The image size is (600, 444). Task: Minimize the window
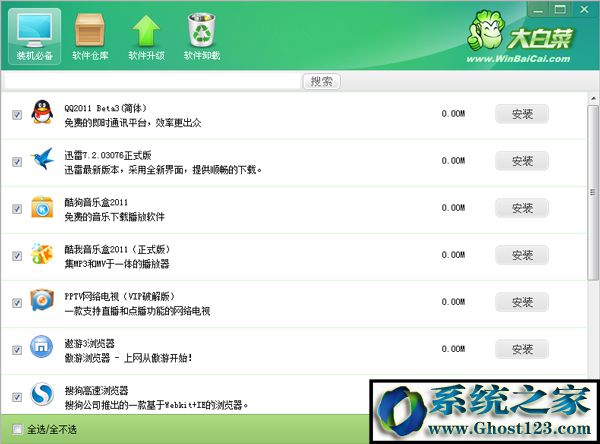tap(538, 10)
